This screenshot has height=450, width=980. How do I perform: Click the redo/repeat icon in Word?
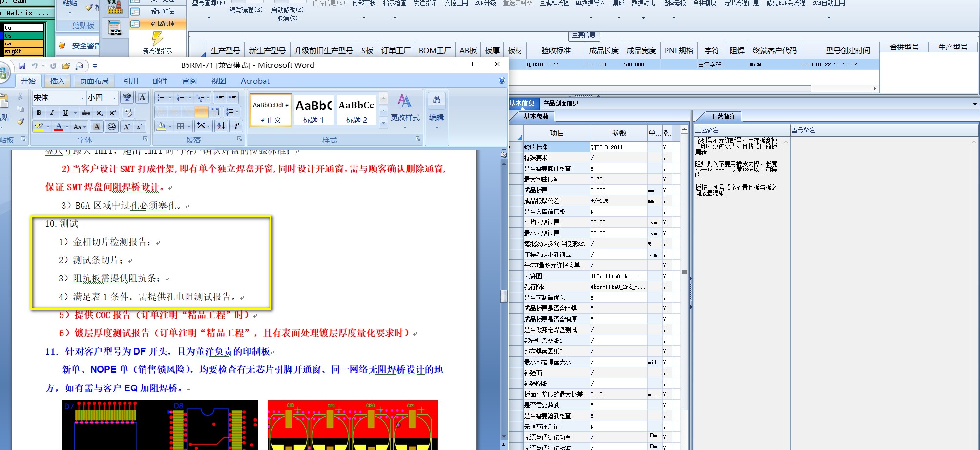[x=53, y=66]
